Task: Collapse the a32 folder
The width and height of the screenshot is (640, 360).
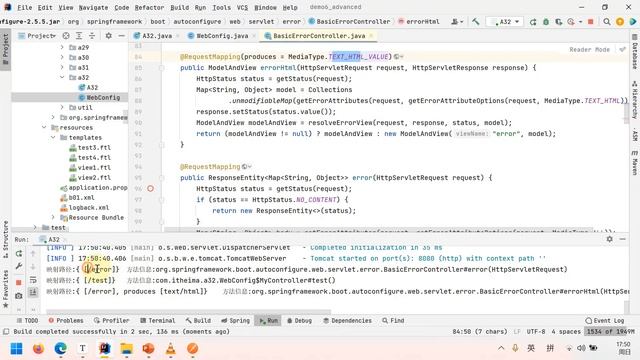Action: pos(62,78)
